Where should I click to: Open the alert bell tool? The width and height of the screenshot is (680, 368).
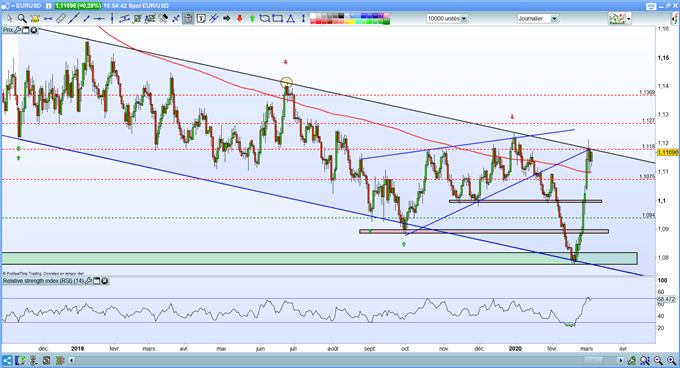click(35, 19)
